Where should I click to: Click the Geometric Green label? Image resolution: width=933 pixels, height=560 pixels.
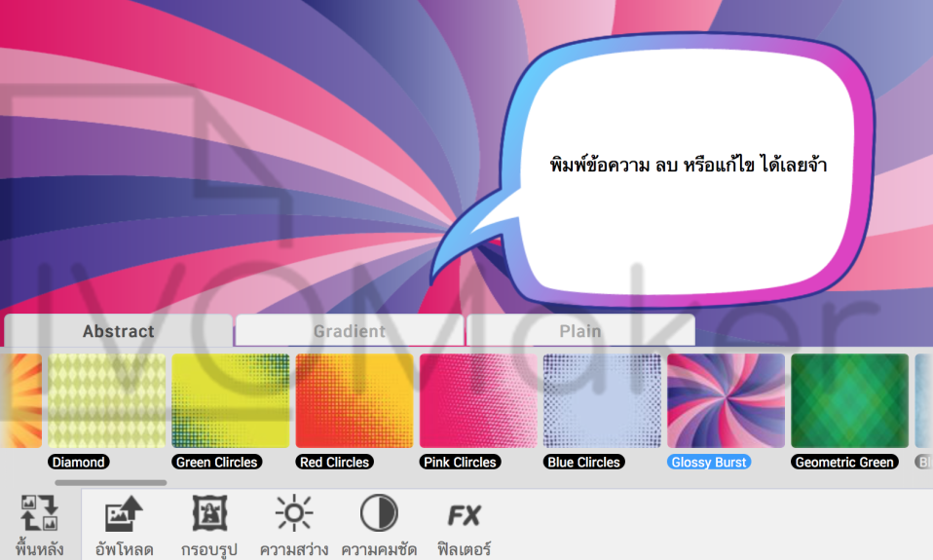[x=844, y=462]
